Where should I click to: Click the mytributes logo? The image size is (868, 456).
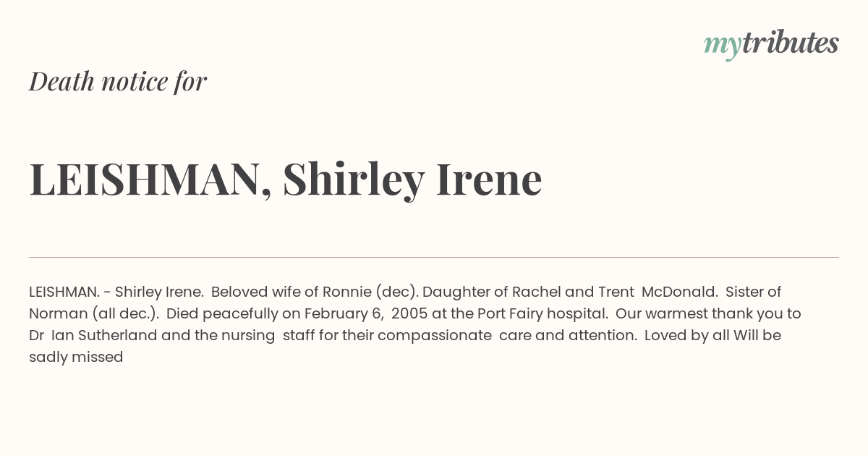(x=770, y=43)
